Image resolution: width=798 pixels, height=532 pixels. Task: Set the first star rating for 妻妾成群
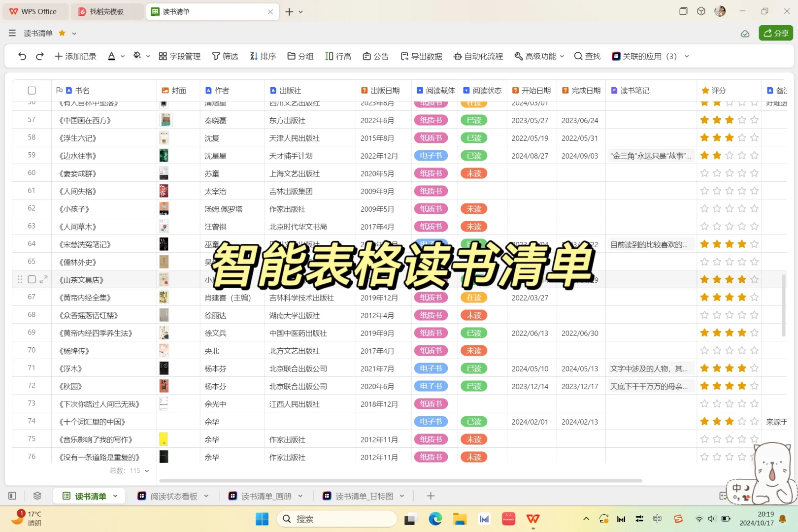pyautogui.click(x=704, y=173)
